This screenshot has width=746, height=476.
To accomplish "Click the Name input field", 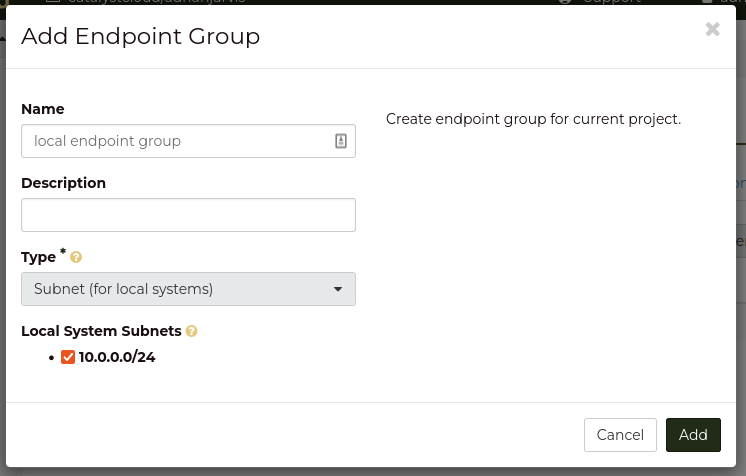I will [188, 141].
